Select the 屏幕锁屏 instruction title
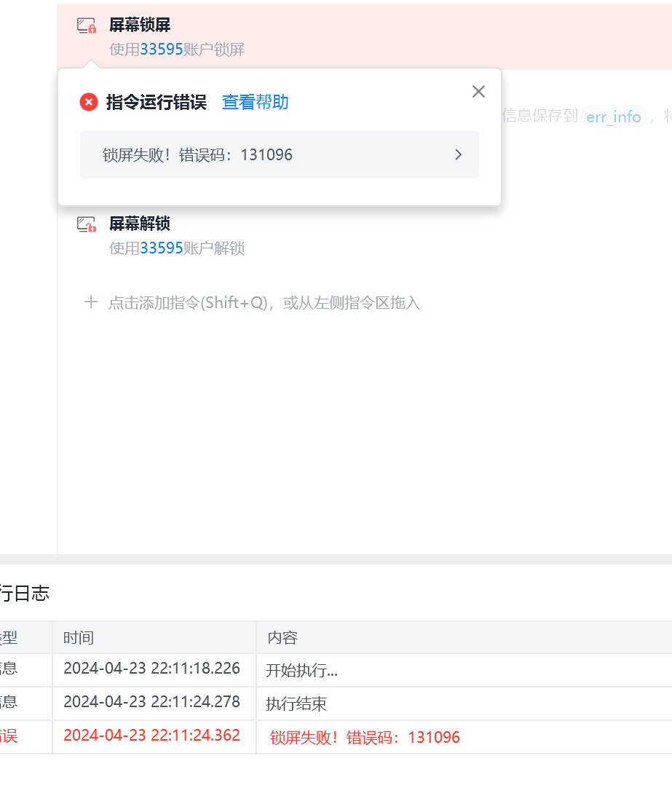The height and width of the screenshot is (796, 672). pos(140,25)
